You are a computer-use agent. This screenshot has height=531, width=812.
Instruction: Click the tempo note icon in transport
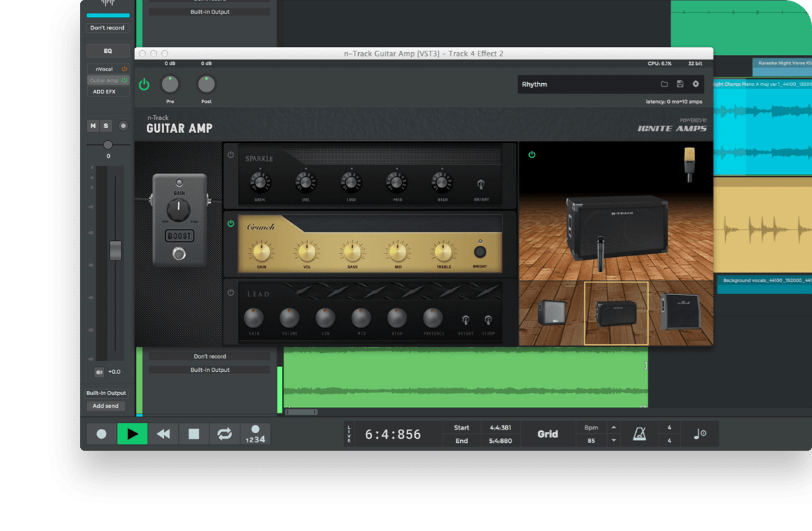pyautogui.click(x=699, y=434)
